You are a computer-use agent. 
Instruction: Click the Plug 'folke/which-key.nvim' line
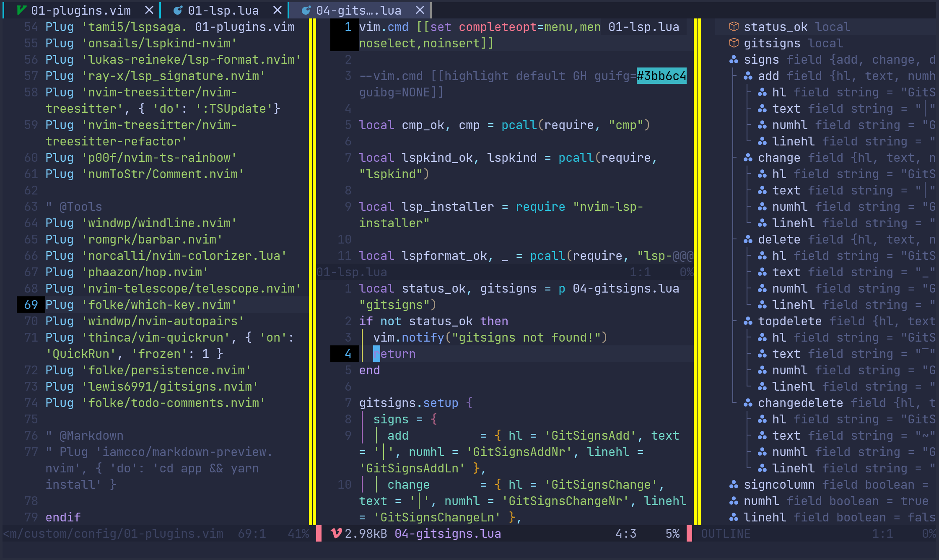141,305
